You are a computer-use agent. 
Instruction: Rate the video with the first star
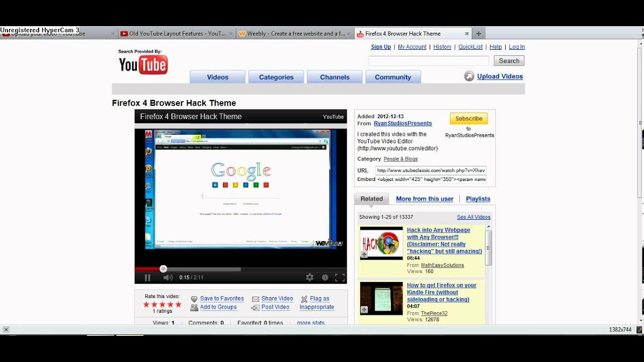click(x=146, y=304)
